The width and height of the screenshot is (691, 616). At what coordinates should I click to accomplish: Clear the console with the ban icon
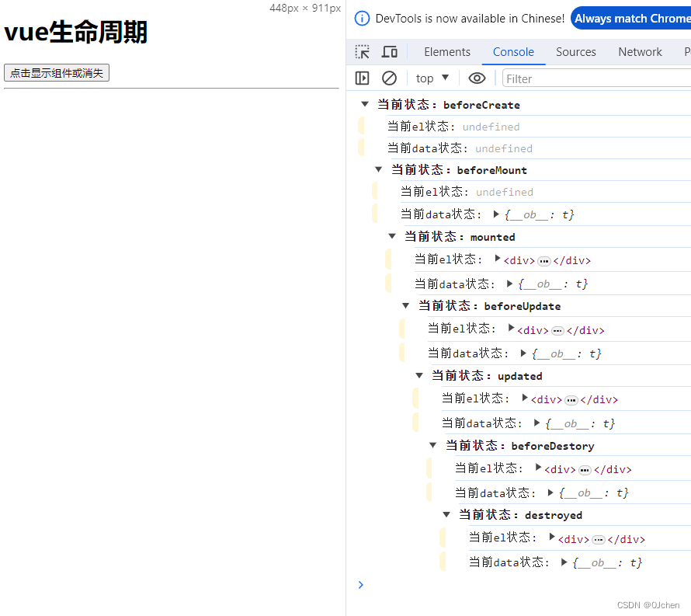click(x=389, y=78)
